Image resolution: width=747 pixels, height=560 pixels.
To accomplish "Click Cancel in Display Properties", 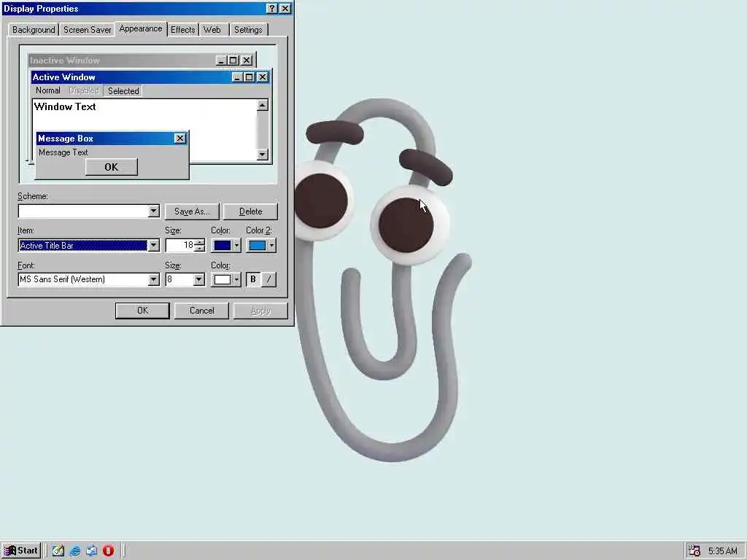I will [201, 311].
